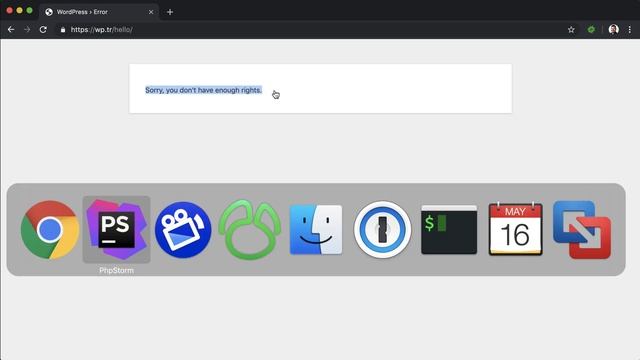Switch to Finder in app switcher
Image resolution: width=640 pixels, height=360 pixels.
(316, 230)
